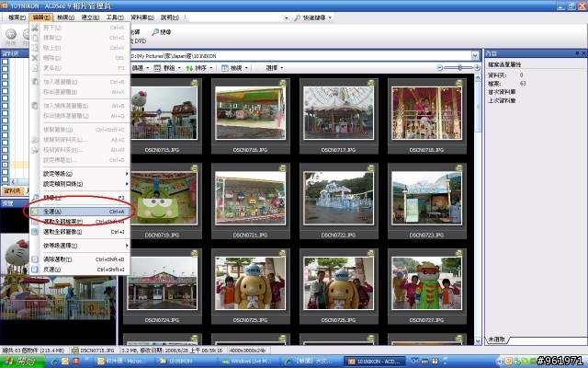This screenshot has width=588, height=368.
Task: Click the 群組 toolbar icon
Action: [157, 68]
